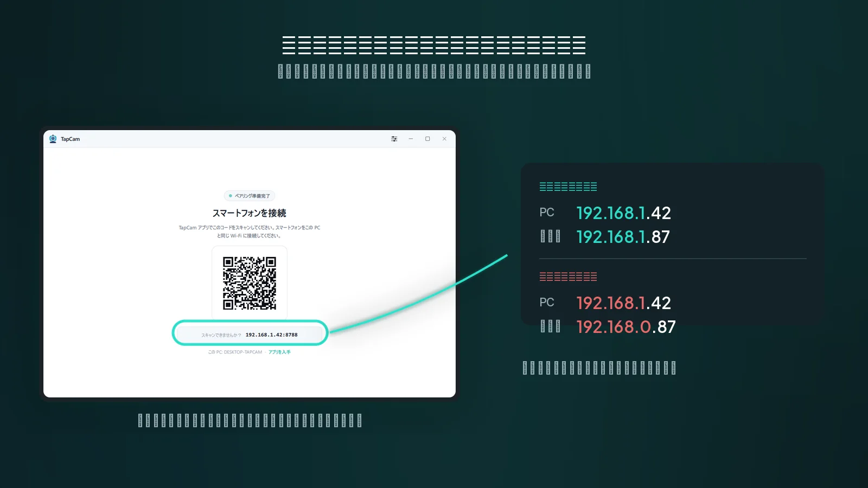Viewport: 868px width, 488px height.
Task: Click the スキャンできませんか？ hint text
Action: click(221, 335)
